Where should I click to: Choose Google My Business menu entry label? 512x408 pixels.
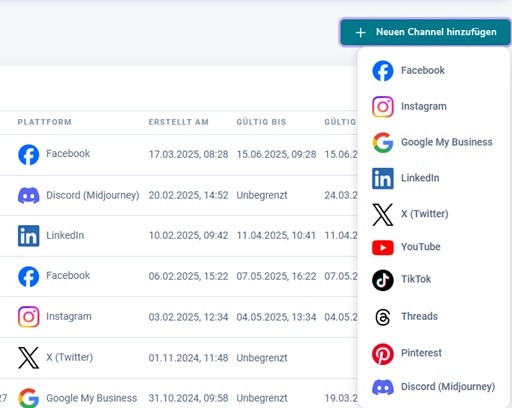[447, 142]
